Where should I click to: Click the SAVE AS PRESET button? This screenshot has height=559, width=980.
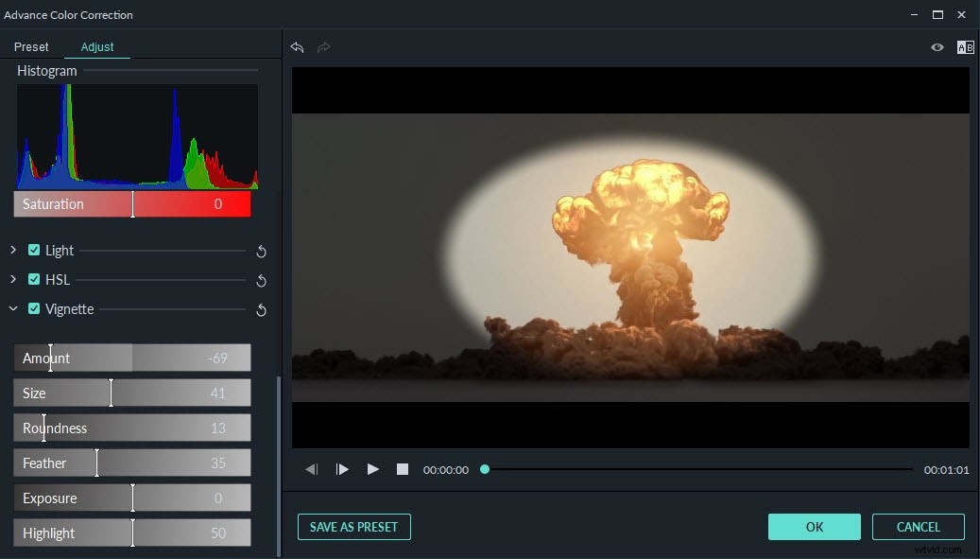click(353, 527)
